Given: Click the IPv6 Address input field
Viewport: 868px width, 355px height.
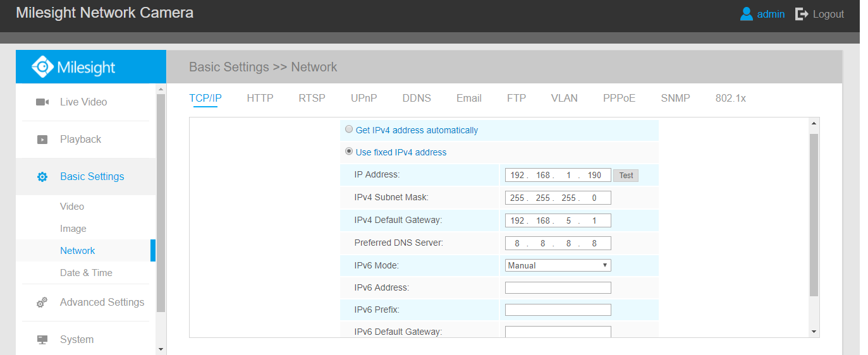Looking at the screenshot, I should coord(558,288).
